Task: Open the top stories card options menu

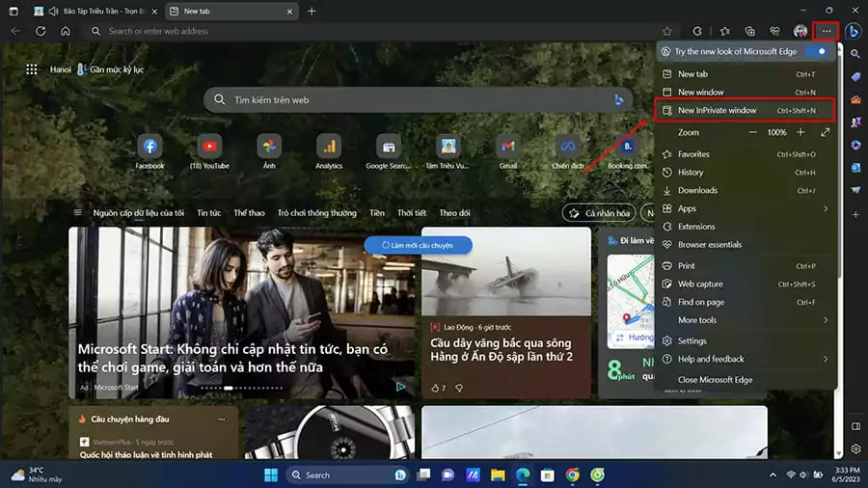Action: point(222,419)
